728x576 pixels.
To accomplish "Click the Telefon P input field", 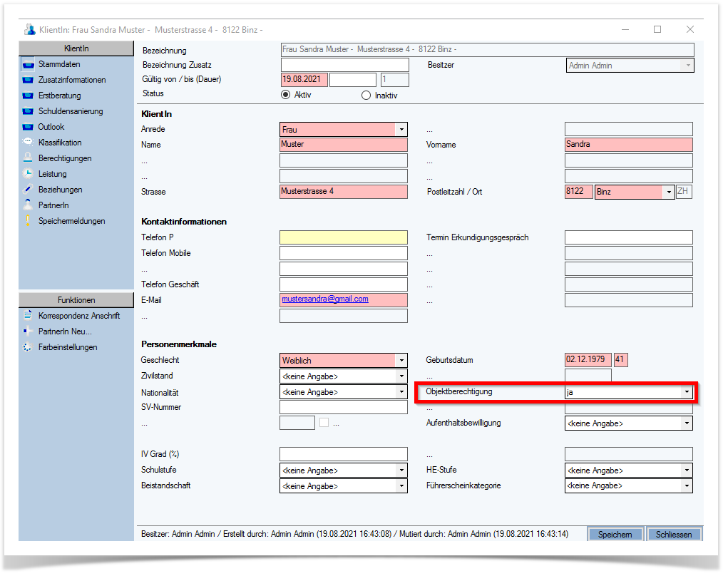I will (x=344, y=237).
